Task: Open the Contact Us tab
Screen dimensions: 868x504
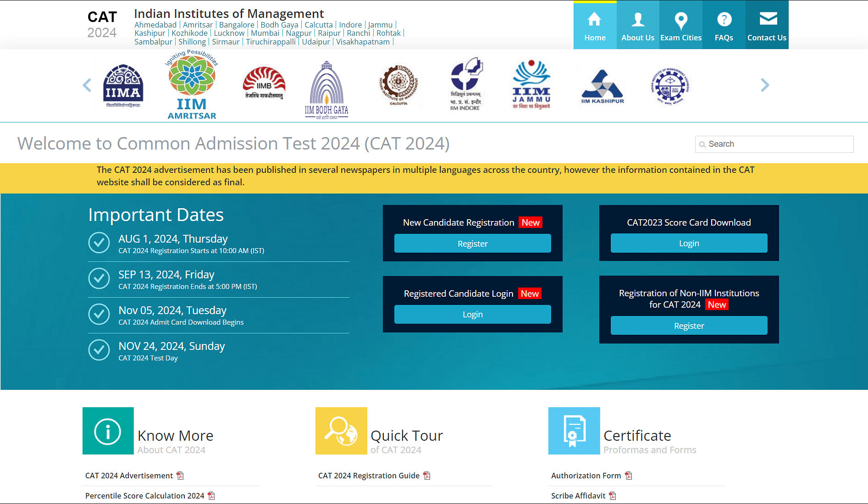Action: coord(767,25)
